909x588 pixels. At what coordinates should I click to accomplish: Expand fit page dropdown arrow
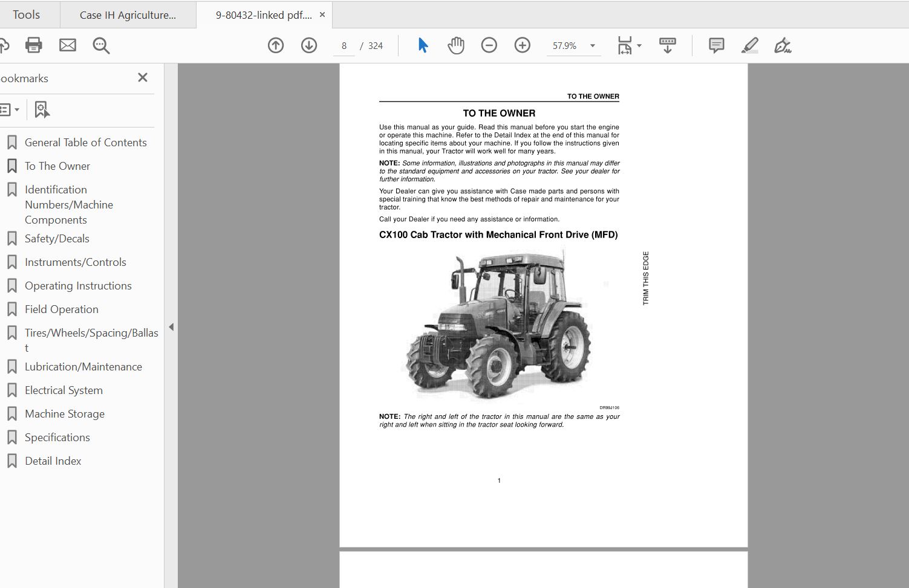(x=639, y=45)
